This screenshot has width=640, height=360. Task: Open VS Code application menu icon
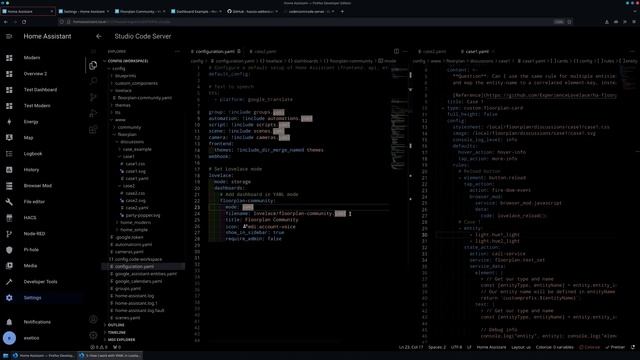pos(93,51)
